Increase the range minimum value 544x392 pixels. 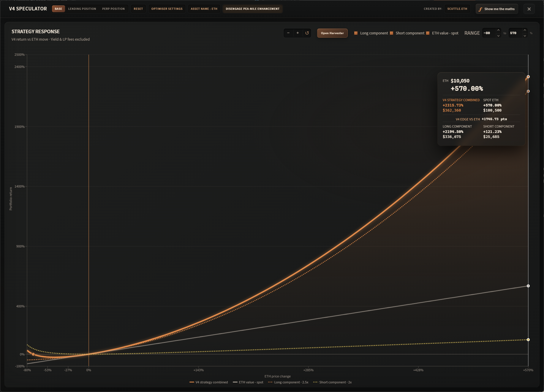click(x=498, y=30)
